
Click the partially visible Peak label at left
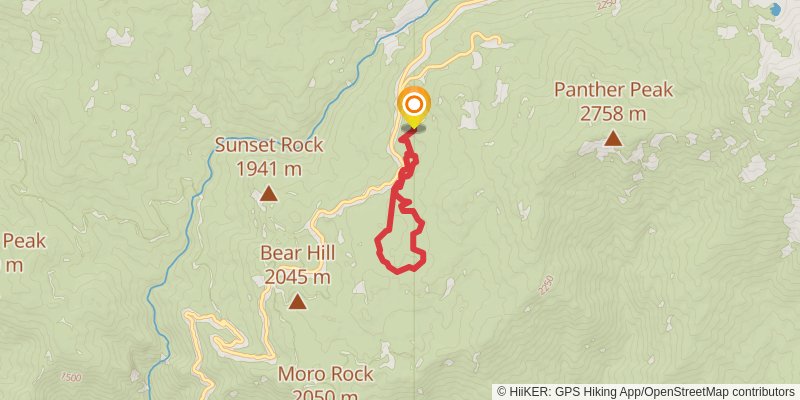click(23, 241)
